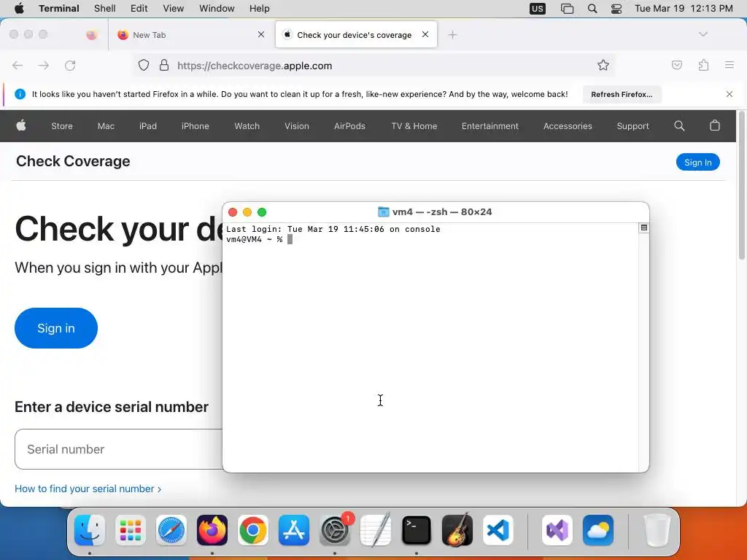Open Spotlight search in menu bar
747x560 pixels.
tap(592, 8)
